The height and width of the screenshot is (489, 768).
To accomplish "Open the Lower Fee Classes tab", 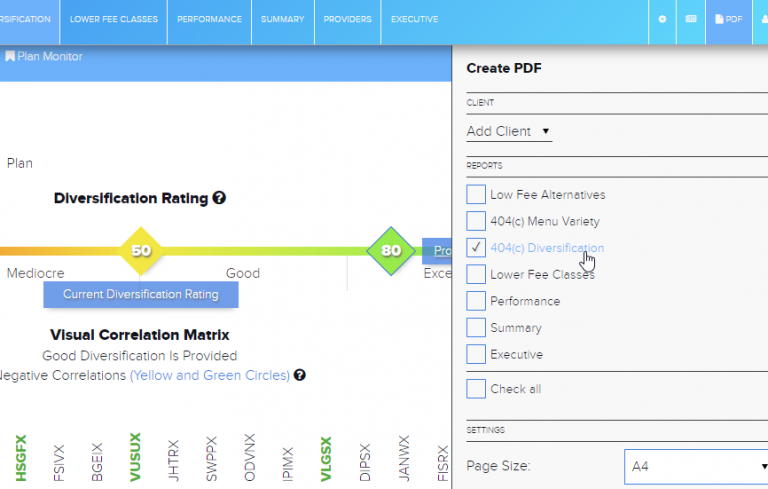I will (113, 19).
